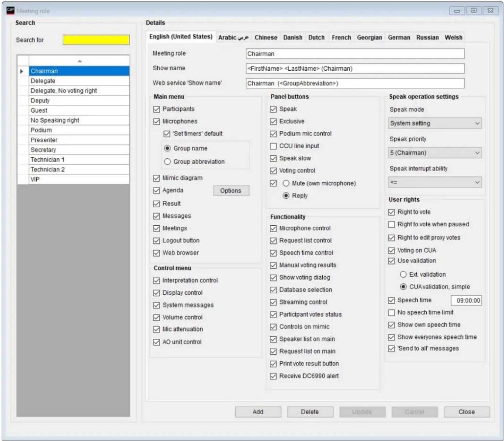The image size is (504, 441).
Task: Switch to the Arabic language tab
Action: 233,37
